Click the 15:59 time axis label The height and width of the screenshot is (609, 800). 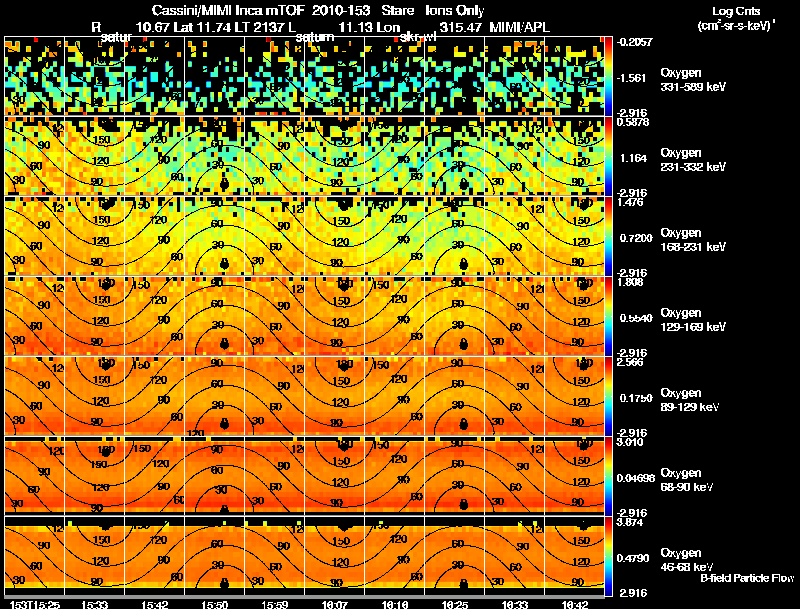point(274,605)
